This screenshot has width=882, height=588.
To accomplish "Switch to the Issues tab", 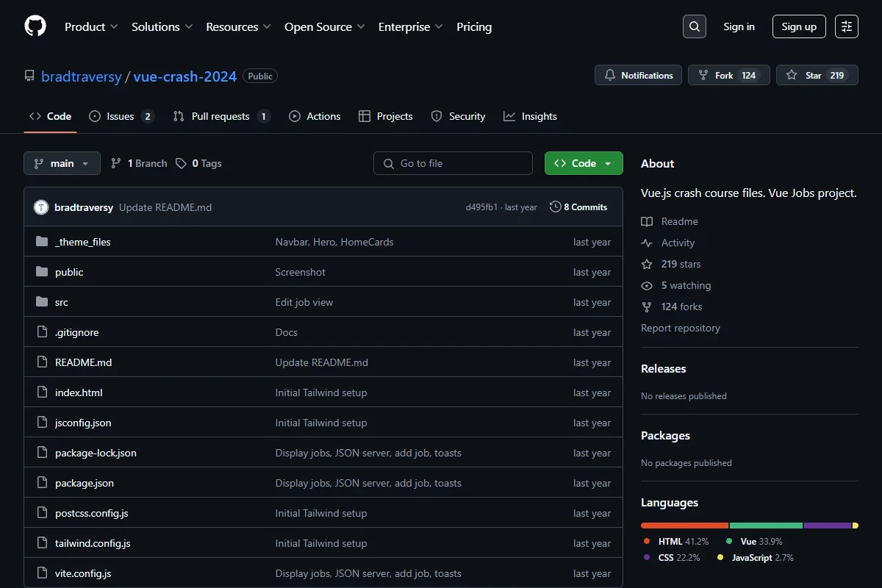I will point(121,116).
